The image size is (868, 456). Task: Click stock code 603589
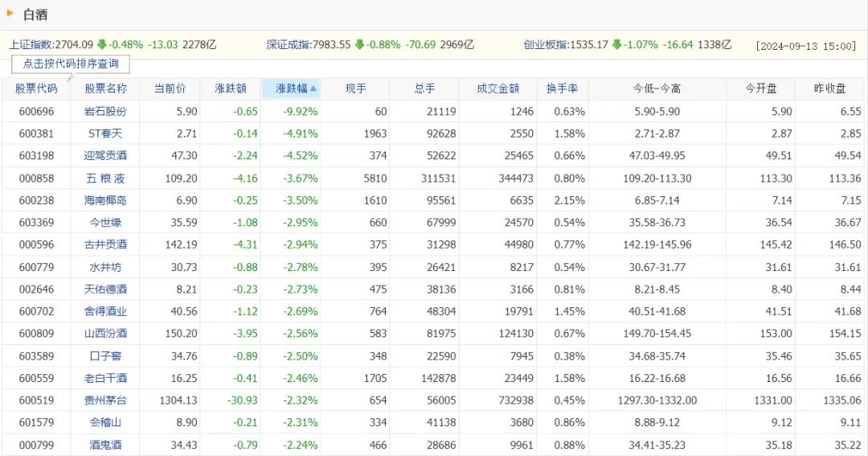pyautogui.click(x=36, y=355)
